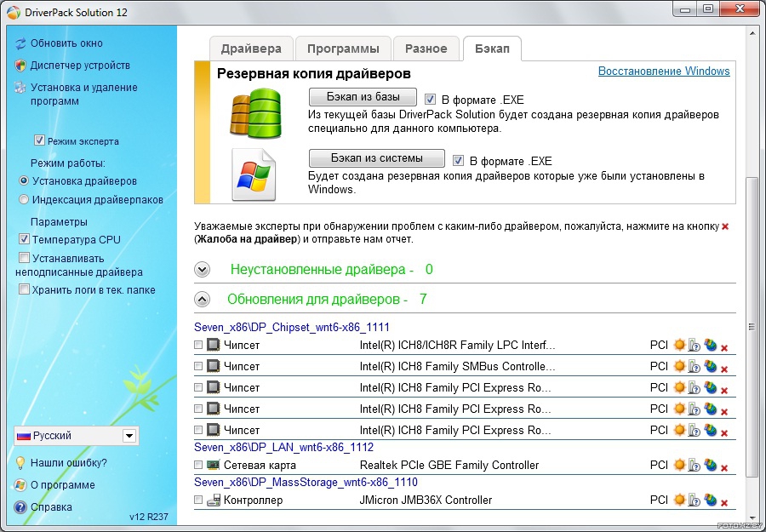Check the Realtek PCIe GBE driver checkbox
This screenshot has height=532, width=766.
click(x=198, y=465)
